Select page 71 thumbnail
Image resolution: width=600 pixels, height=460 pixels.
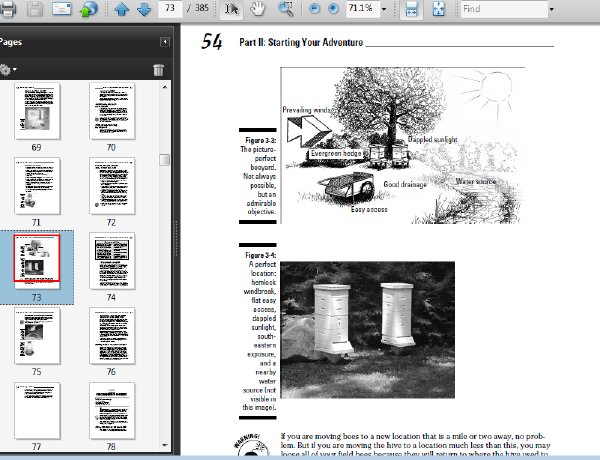click(37, 186)
